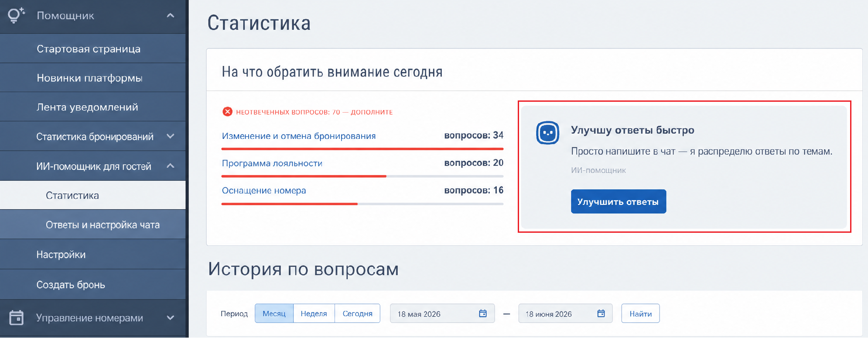Click the Улучшу ответы быстро heading
Screen dimensions: 868x338
coord(632,130)
